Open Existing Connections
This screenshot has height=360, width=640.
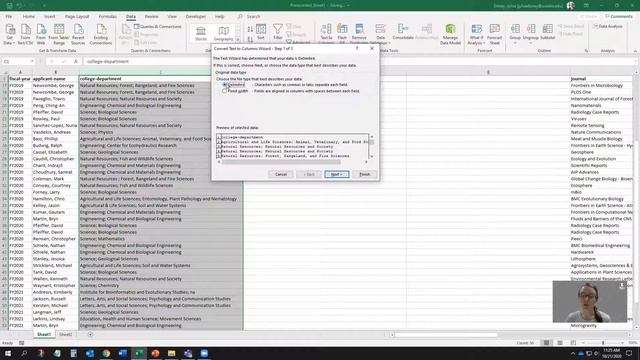click(x=101, y=34)
